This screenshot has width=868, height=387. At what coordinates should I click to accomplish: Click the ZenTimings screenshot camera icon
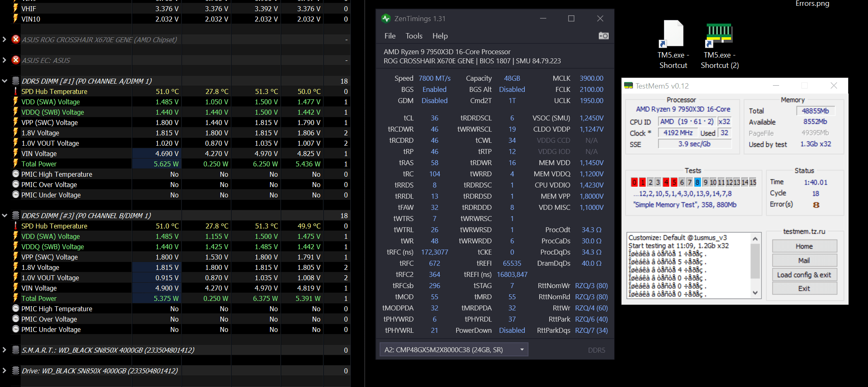pos(603,36)
